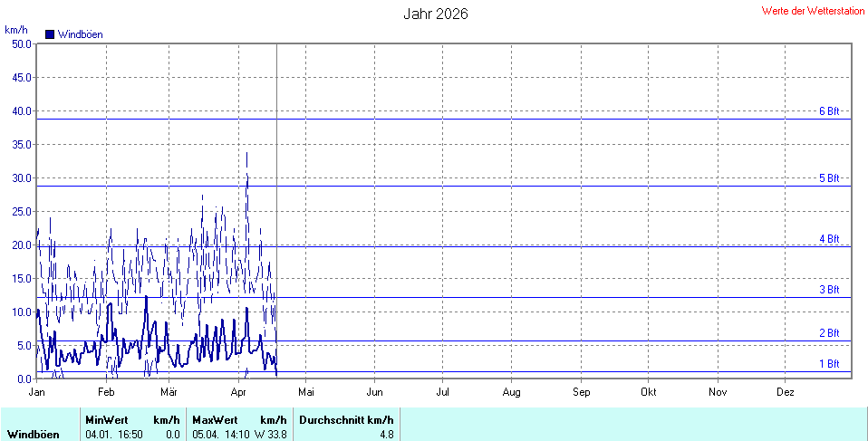Click the average value 4.8 in the table
The image size is (868, 441).
coord(385,435)
